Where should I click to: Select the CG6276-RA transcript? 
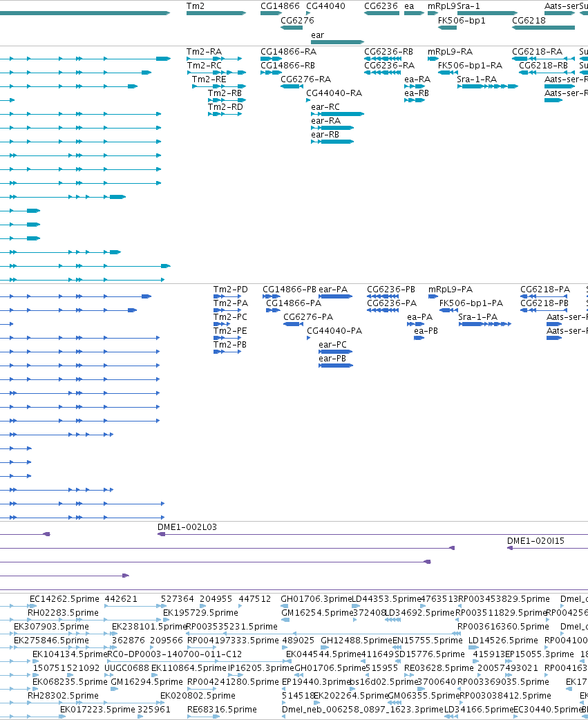[x=292, y=86]
